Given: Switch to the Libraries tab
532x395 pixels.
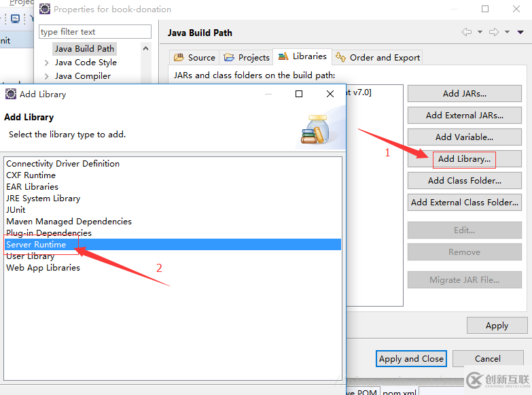Looking at the screenshot, I should tap(302, 56).
